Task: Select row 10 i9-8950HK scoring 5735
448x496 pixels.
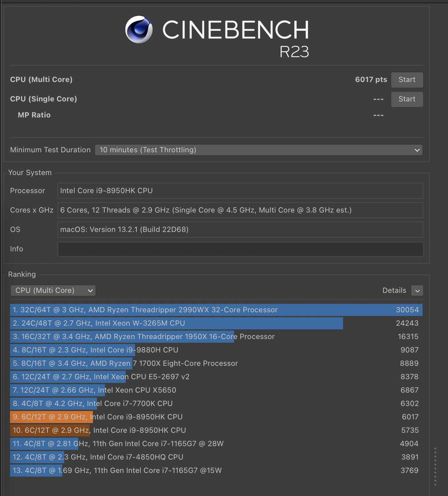Action: click(x=216, y=430)
